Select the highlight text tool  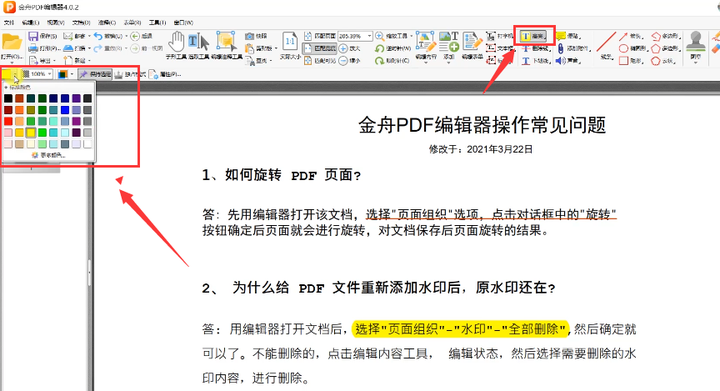534,36
